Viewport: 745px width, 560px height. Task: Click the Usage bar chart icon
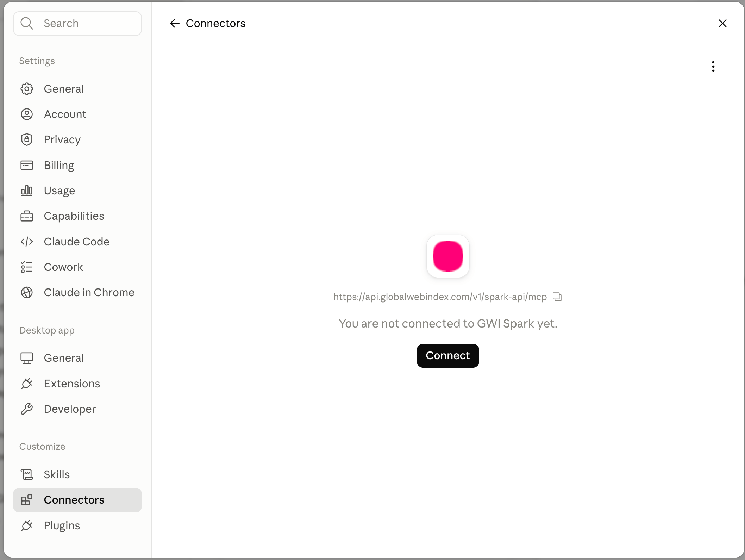(x=27, y=191)
